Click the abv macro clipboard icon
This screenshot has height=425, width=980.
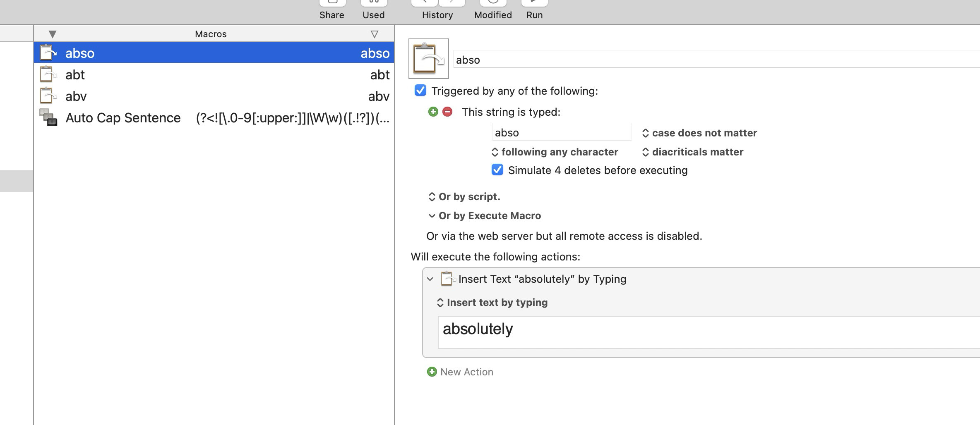[x=48, y=96]
